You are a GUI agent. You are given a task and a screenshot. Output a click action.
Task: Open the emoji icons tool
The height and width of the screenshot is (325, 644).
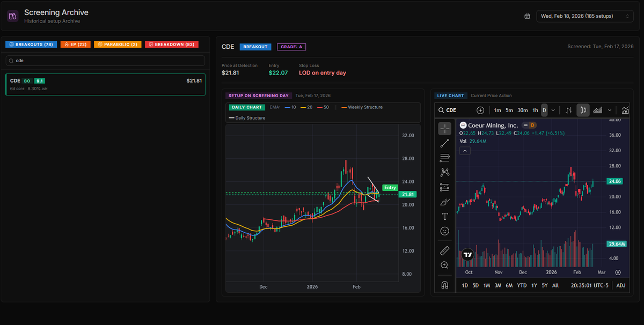coord(444,231)
